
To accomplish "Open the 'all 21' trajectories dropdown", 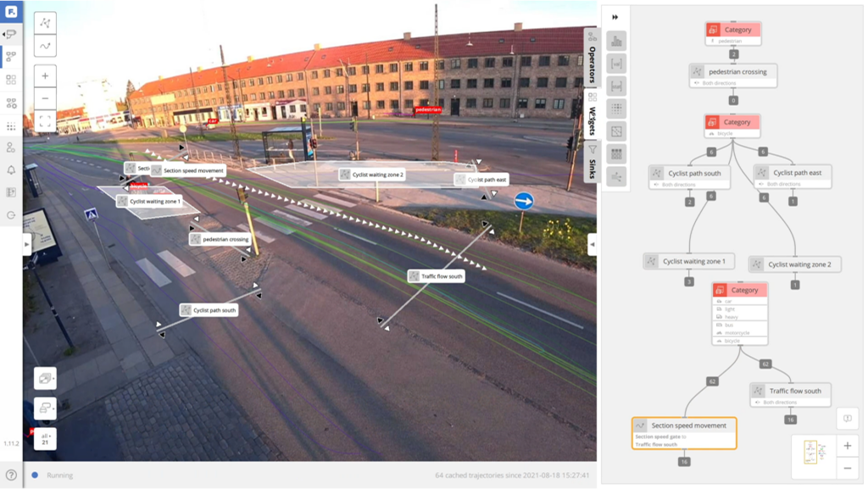I will pyautogui.click(x=45, y=439).
